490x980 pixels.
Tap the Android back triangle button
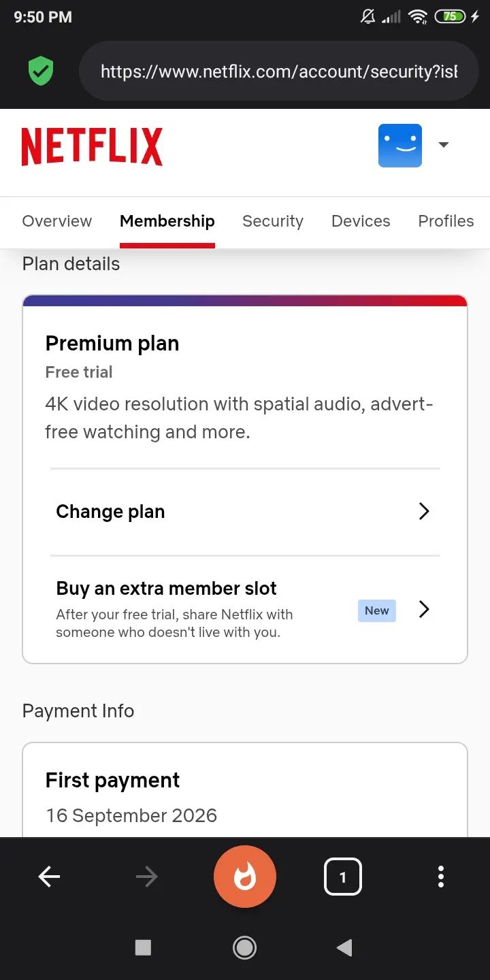pyautogui.click(x=345, y=947)
